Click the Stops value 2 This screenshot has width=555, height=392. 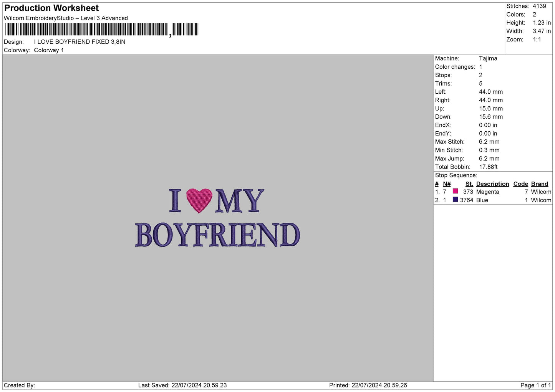tap(480, 75)
